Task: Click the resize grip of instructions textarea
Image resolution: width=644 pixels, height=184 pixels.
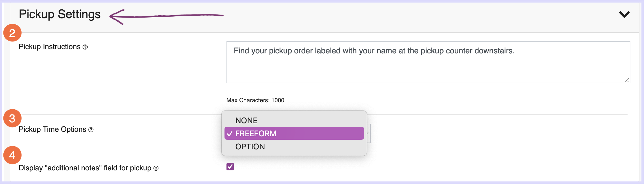Action: [x=627, y=80]
